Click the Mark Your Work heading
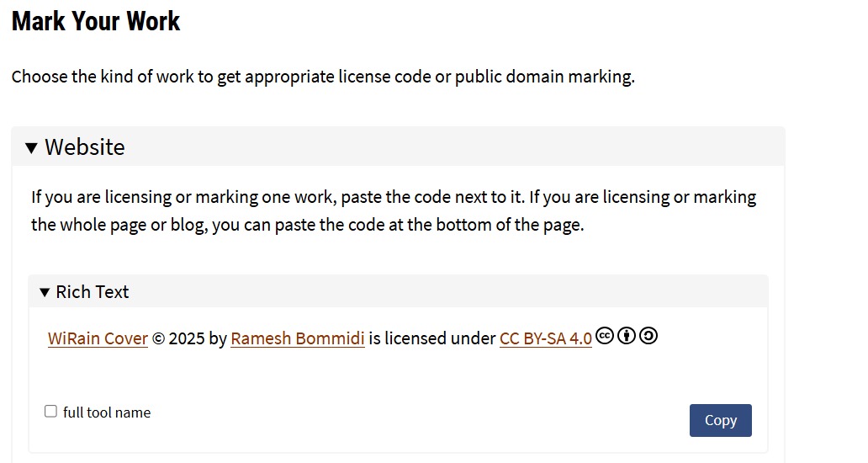 click(96, 22)
